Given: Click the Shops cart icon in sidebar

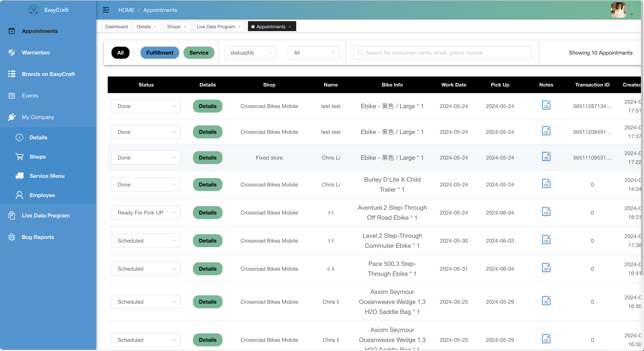Looking at the screenshot, I should (x=19, y=157).
